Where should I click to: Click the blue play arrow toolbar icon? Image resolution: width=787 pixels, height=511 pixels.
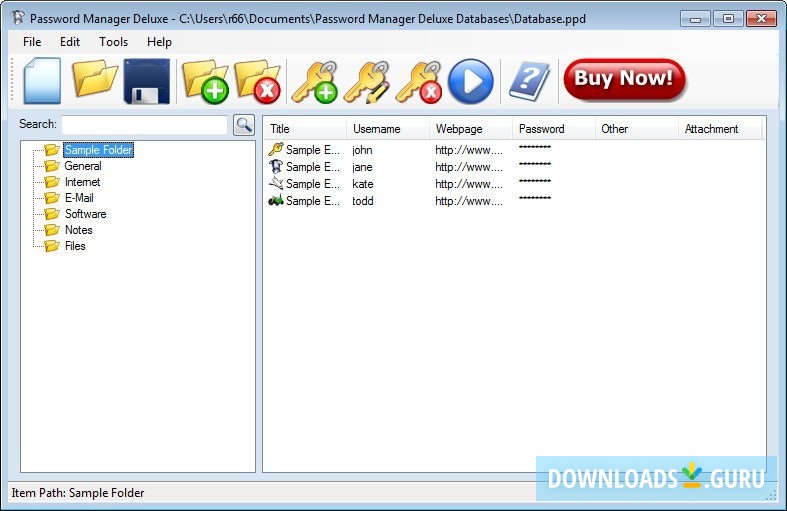click(x=471, y=81)
